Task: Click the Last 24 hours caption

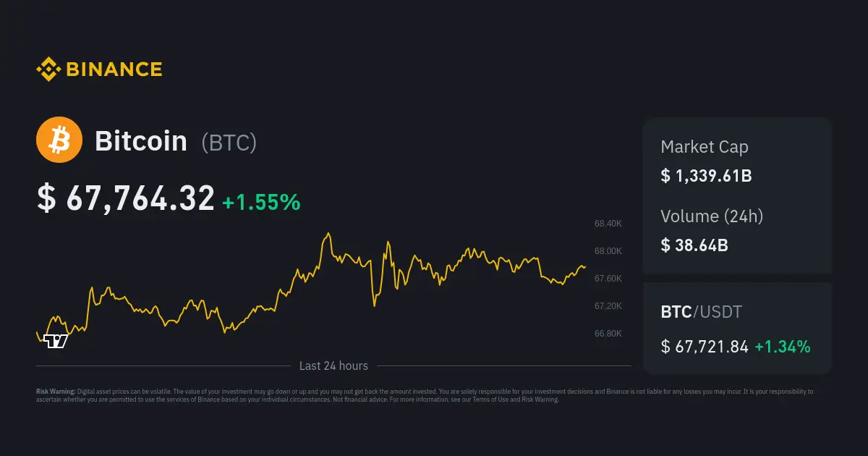Action: (x=333, y=366)
